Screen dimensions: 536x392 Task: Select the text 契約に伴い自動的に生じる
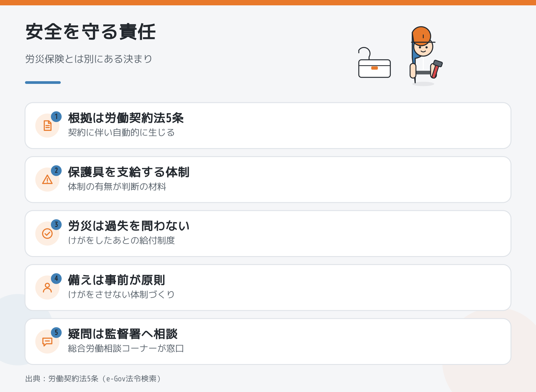pos(121,132)
